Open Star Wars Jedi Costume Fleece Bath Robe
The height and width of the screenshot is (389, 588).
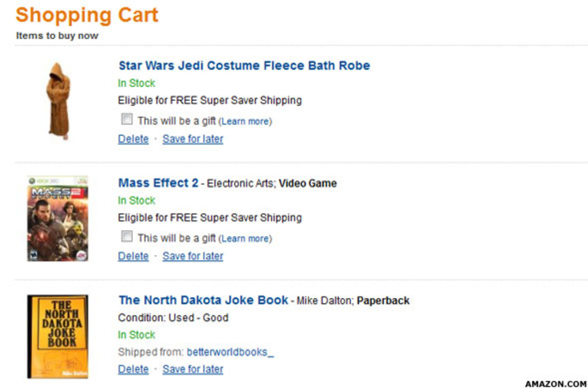pos(244,66)
